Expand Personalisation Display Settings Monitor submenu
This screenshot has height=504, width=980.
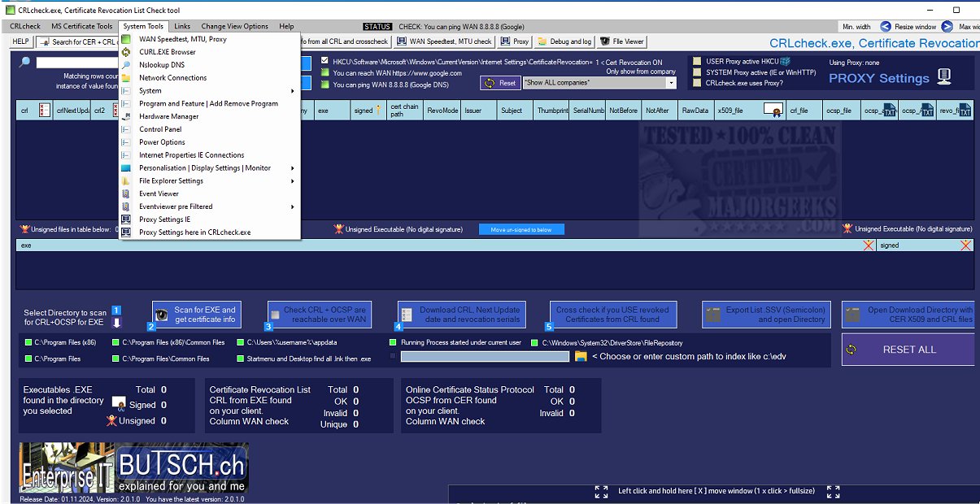click(211, 168)
